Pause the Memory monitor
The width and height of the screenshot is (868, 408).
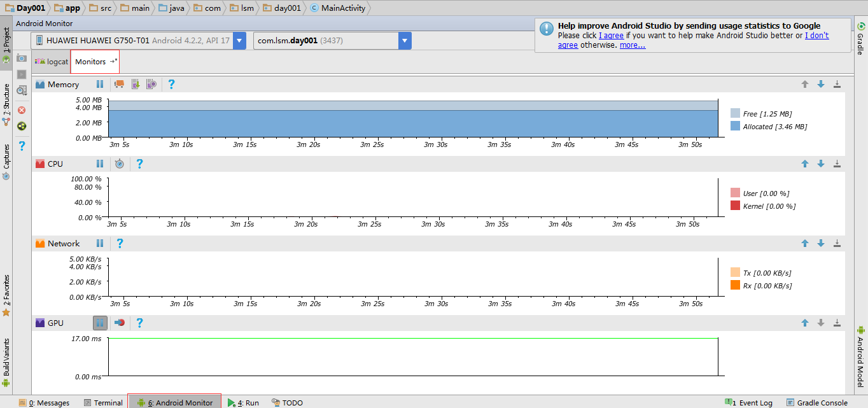(100, 84)
